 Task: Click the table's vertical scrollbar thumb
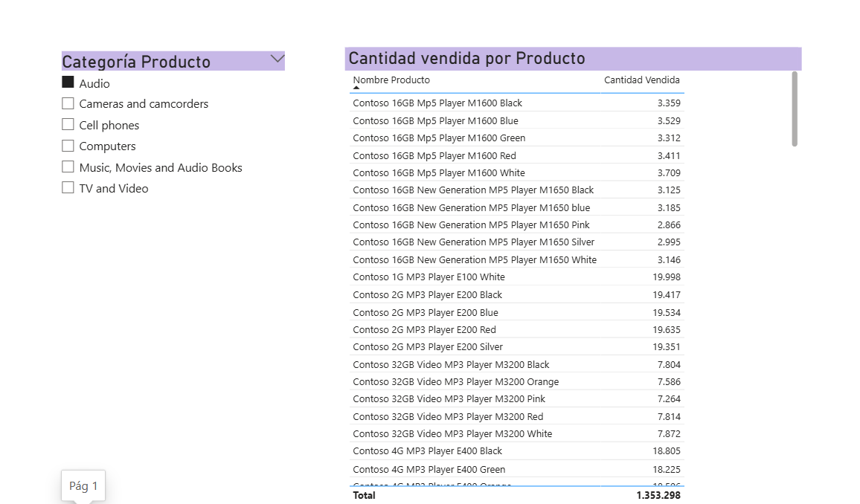pos(795,109)
